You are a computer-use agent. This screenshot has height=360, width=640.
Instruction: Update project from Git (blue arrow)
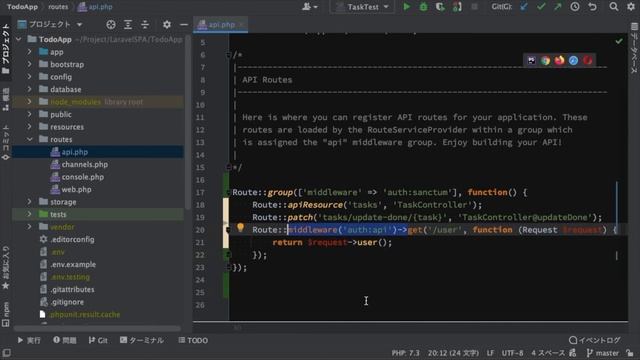point(524,7)
